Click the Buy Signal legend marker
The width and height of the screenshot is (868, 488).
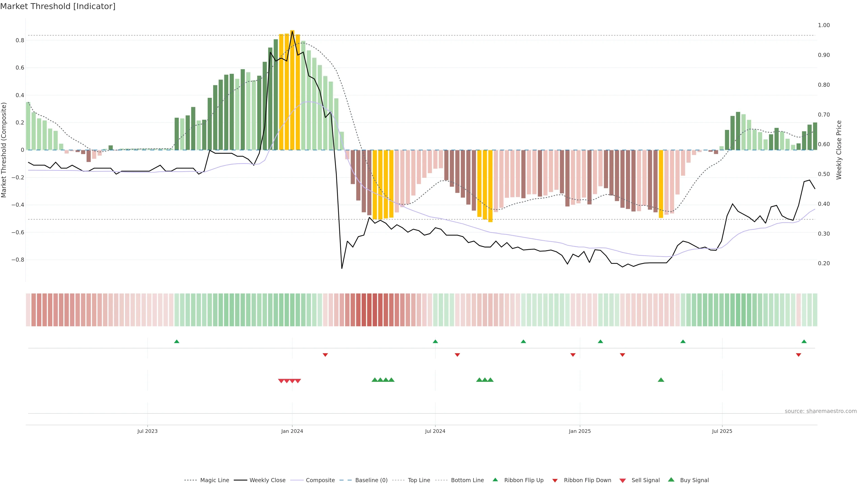click(x=671, y=480)
